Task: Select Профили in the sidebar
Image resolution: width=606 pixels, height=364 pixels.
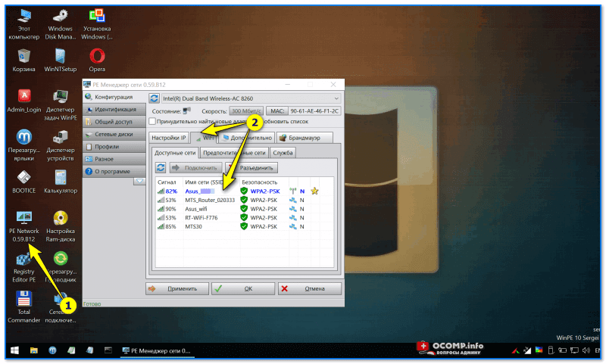Action: coord(114,146)
